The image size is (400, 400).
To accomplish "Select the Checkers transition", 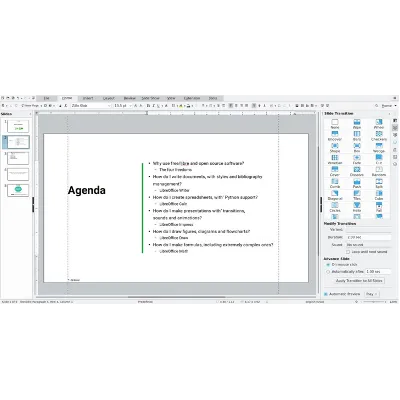I will [379, 136].
